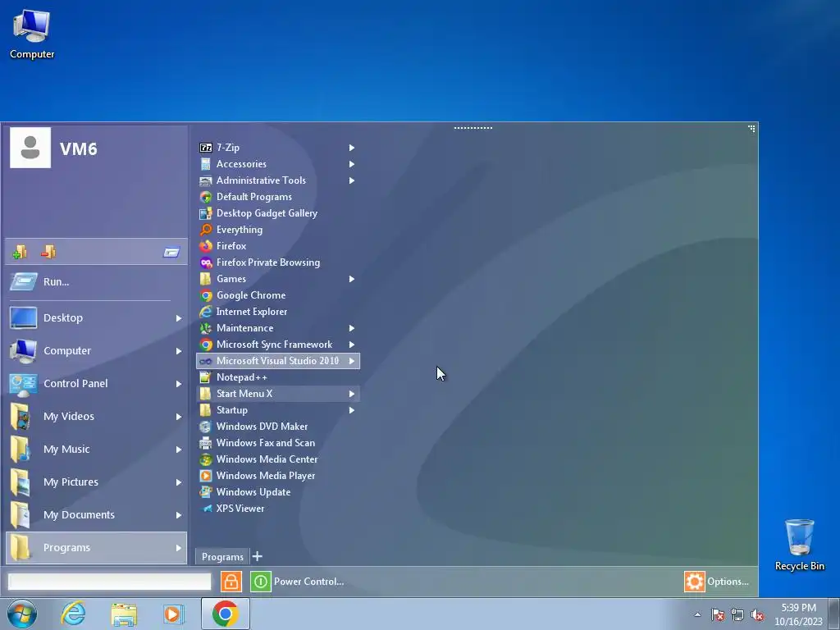Add a new tab with plus button
The height and width of the screenshot is (630, 840).
click(257, 556)
